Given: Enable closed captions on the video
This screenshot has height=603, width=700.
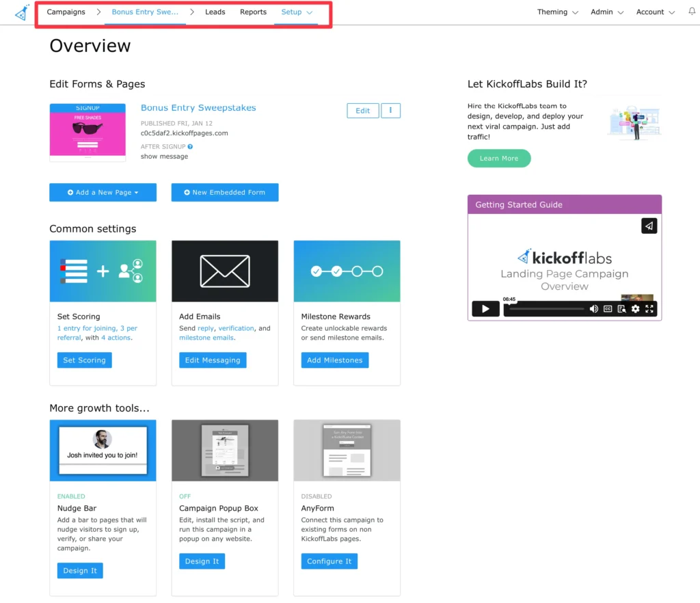Looking at the screenshot, I should [x=608, y=308].
